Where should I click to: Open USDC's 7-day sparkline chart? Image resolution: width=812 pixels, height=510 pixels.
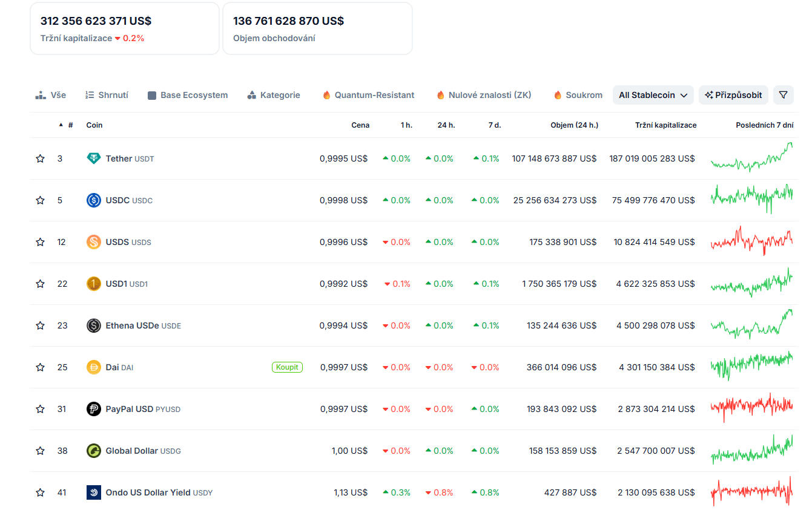pyautogui.click(x=751, y=199)
